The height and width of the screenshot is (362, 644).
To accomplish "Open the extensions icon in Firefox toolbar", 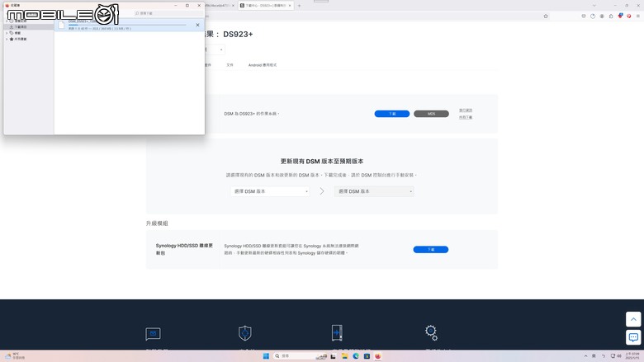I will pyautogui.click(x=611, y=16).
